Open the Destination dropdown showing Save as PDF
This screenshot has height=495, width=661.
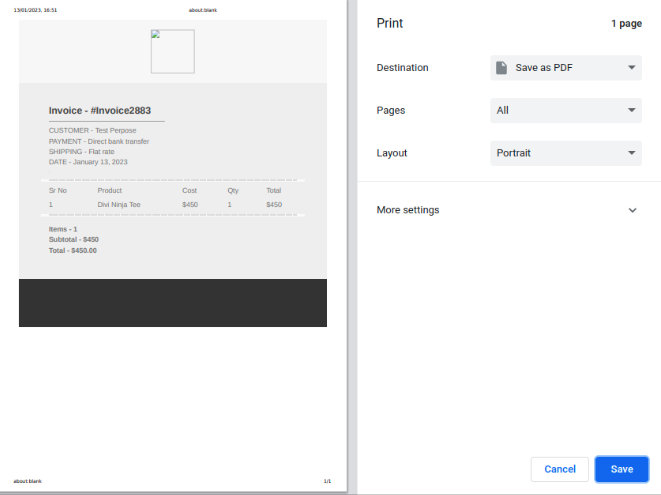click(566, 68)
